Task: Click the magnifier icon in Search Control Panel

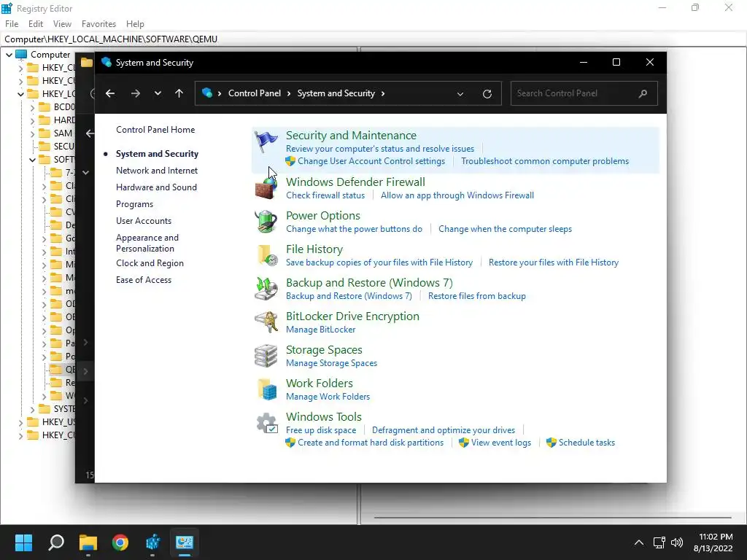Action: pyautogui.click(x=643, y=93)
